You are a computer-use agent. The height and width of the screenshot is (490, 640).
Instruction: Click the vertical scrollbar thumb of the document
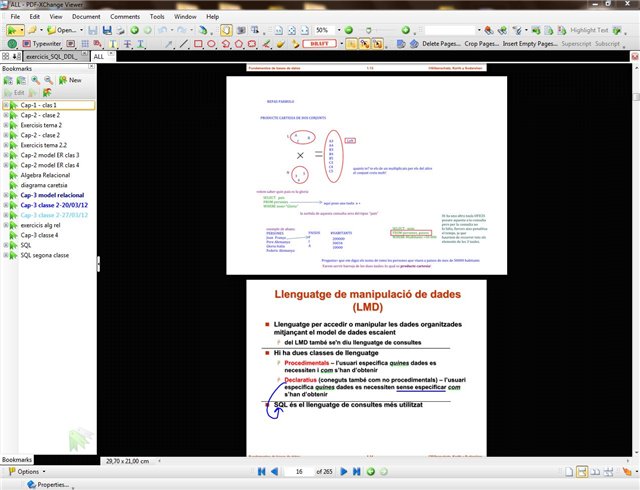636,97
